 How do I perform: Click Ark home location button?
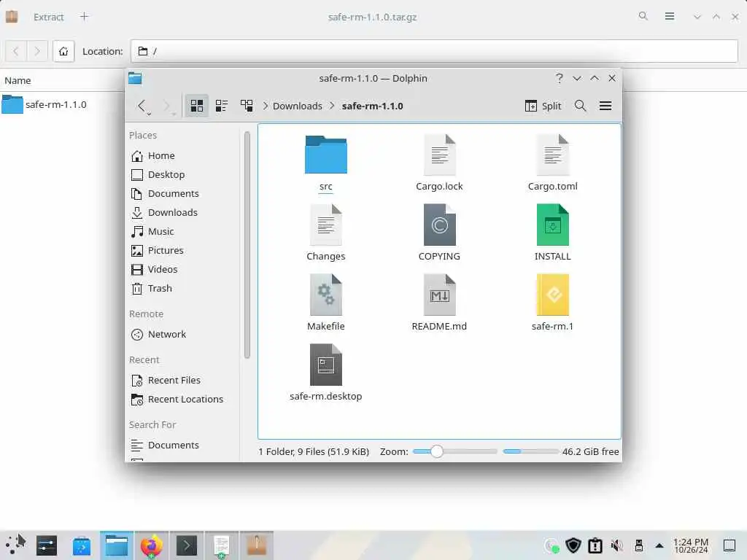click(63, 51)
